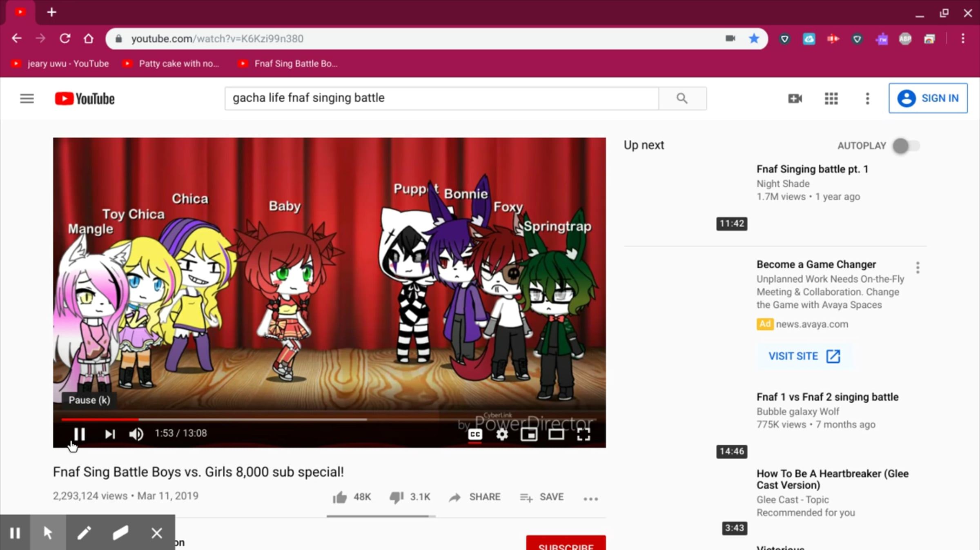Open video player settings gear
This screenshot has width=980, height=550.
pyautogui.click(x=502, y=434)
